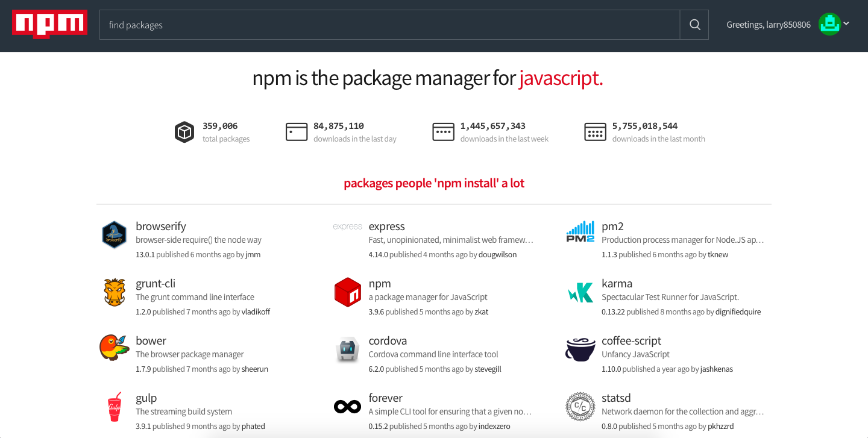The image size is (868, 438).
Task: Click browserify version 13.0.1 text
Action: tap(145, 255)
